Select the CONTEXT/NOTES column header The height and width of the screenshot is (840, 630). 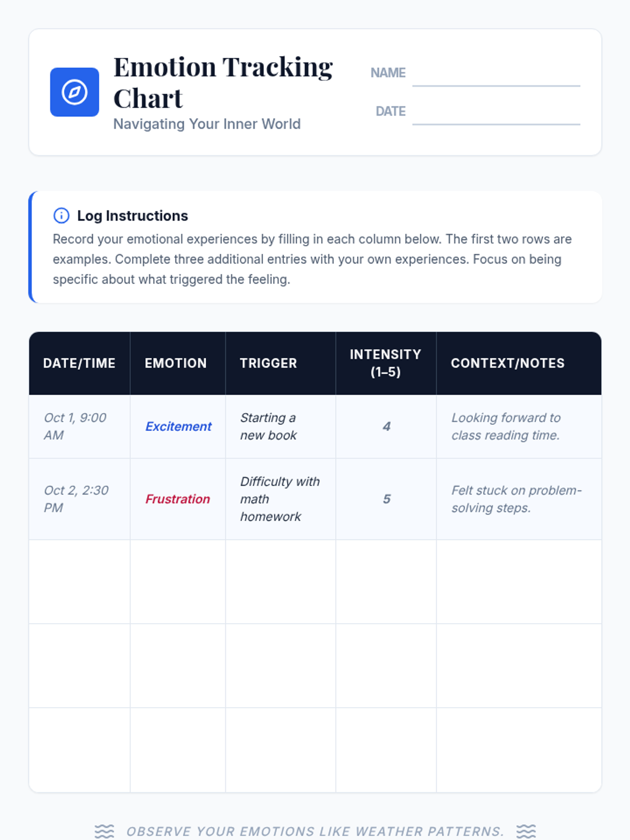tap(519, 363)
